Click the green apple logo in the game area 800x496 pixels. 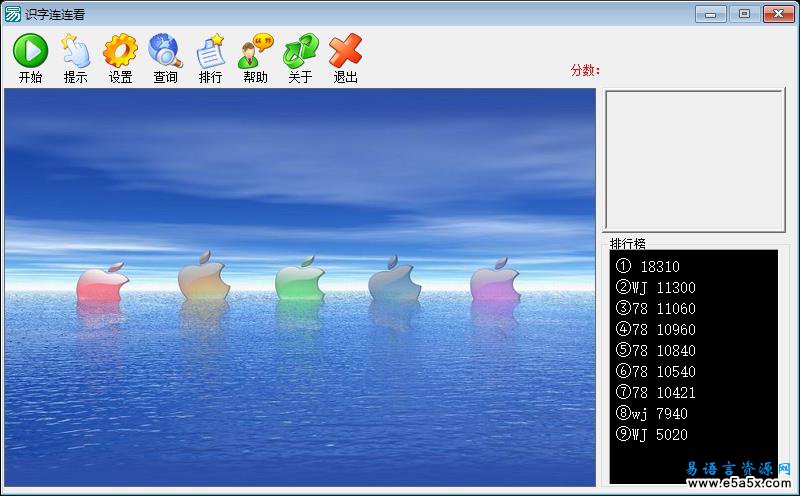[x=299, y=279]
